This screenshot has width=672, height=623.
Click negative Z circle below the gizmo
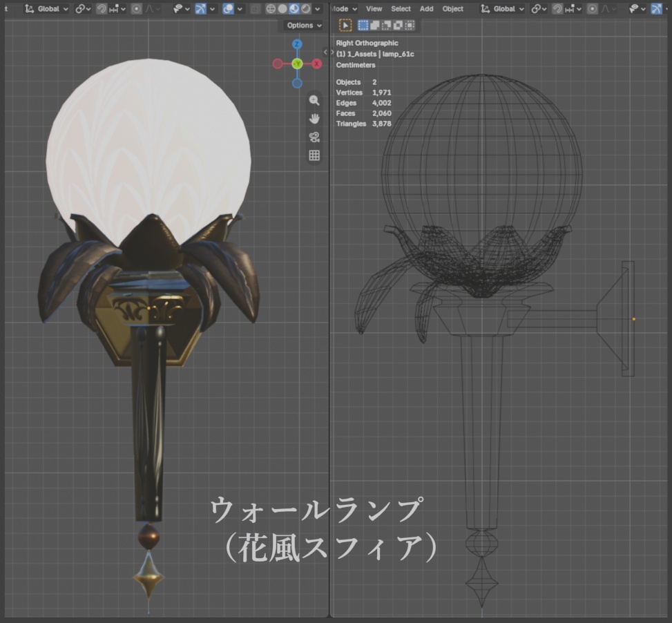(297, 84)
